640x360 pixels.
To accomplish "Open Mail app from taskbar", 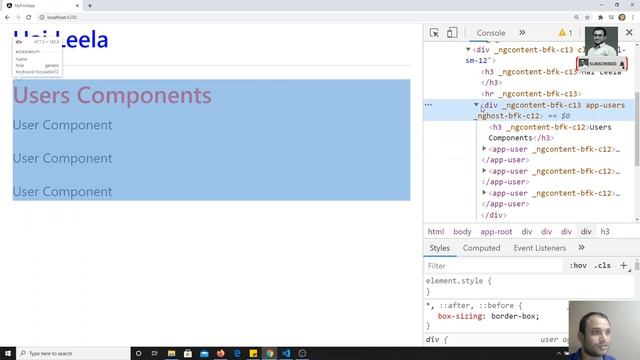I will [x=204, y=353].
